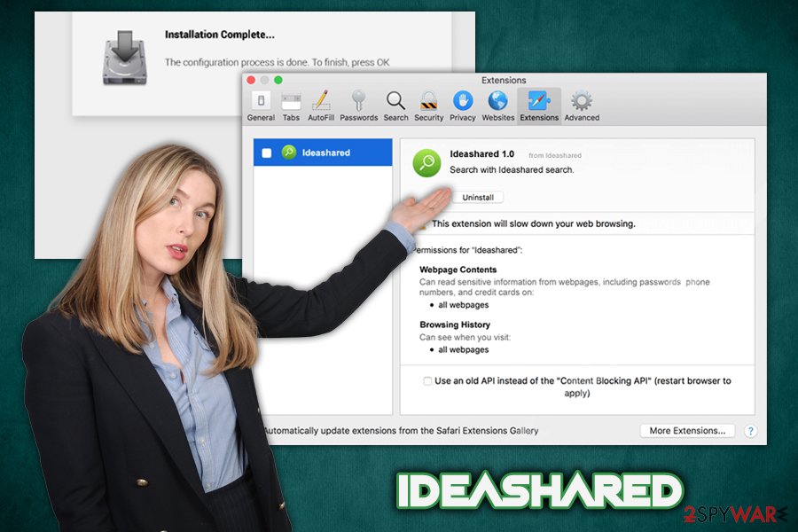798x532 pixels.
Task: Click the green Ideashared magnifier icon in list
Action: pyautogui.click(x=289, y=153)
